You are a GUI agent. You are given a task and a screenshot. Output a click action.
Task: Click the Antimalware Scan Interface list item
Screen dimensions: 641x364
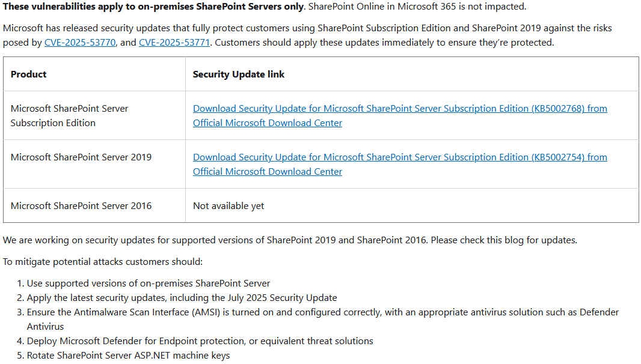322,312
